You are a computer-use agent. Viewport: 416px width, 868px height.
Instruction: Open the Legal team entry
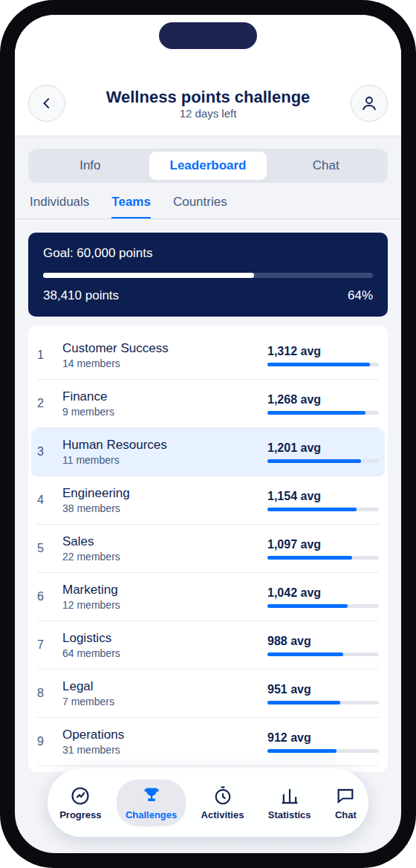[208, 693]
